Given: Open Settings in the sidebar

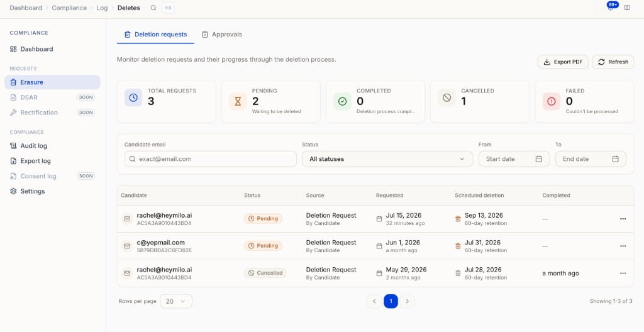Looking at the screenshot, I should tap(52, 192).
